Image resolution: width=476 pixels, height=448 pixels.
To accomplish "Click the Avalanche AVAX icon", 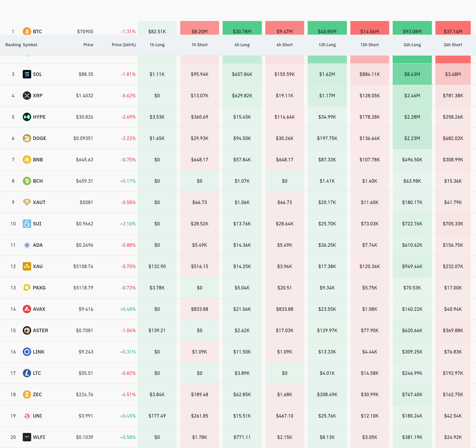I will 27,309.
